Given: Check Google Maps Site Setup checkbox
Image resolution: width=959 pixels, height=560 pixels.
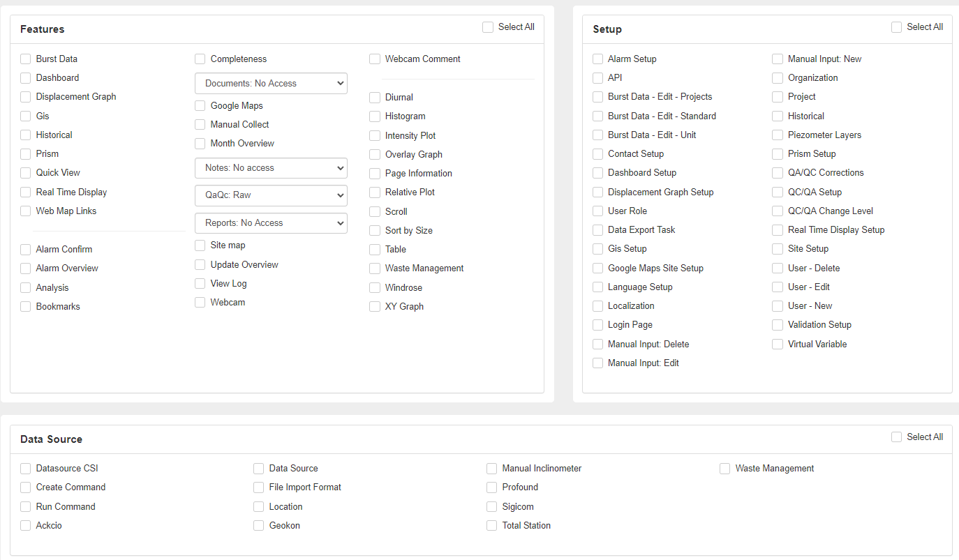Looking at the screenshot, I should coord(598,268).
